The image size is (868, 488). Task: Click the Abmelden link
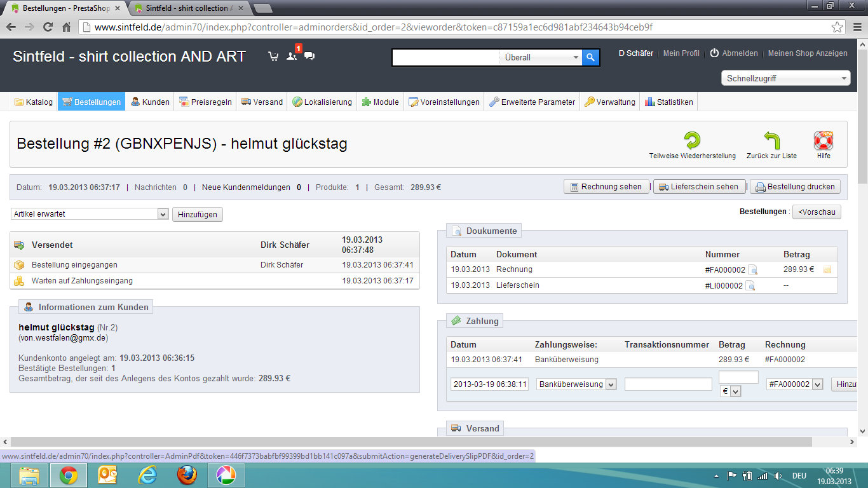[740, 53]
